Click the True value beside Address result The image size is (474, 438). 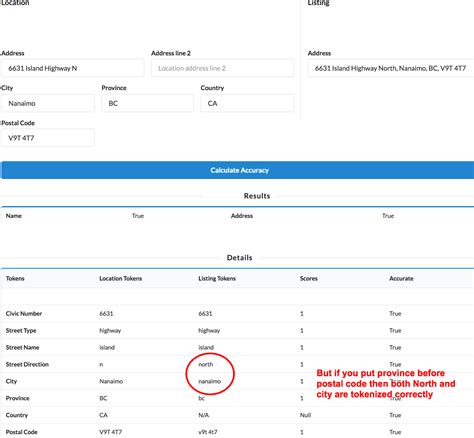click(388, 216)
